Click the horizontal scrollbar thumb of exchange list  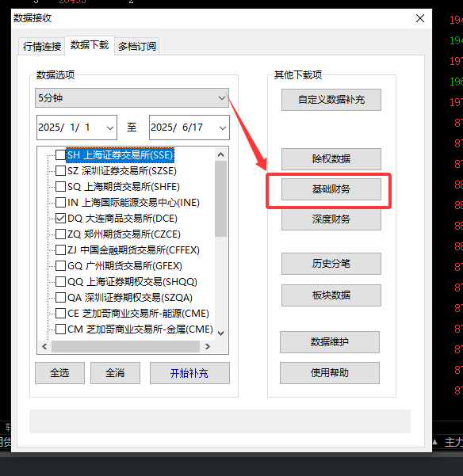(x=125, y=346)
